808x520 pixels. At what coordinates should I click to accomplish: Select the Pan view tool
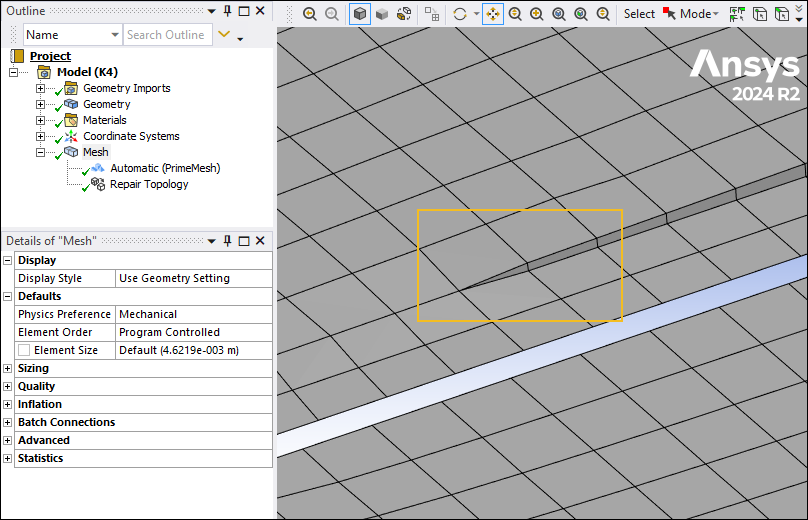pos(493,14)
